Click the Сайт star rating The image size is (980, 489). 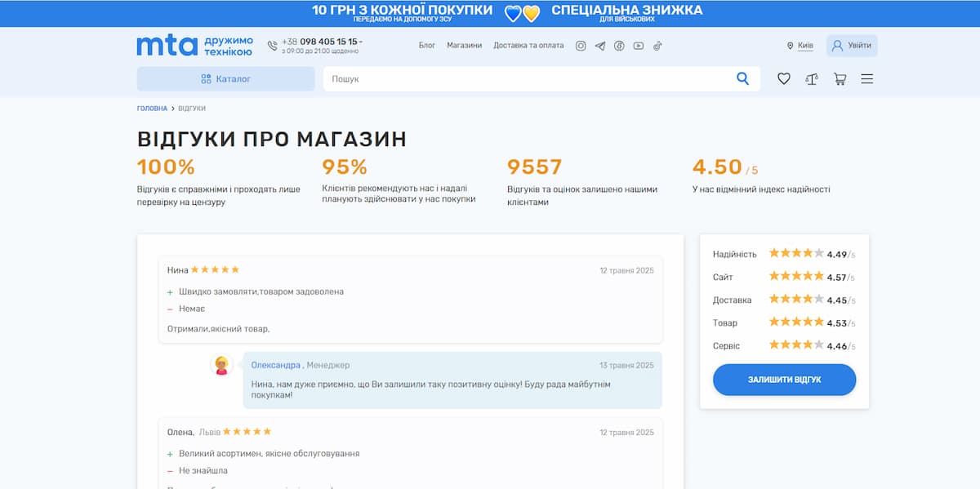pos(796,276)
